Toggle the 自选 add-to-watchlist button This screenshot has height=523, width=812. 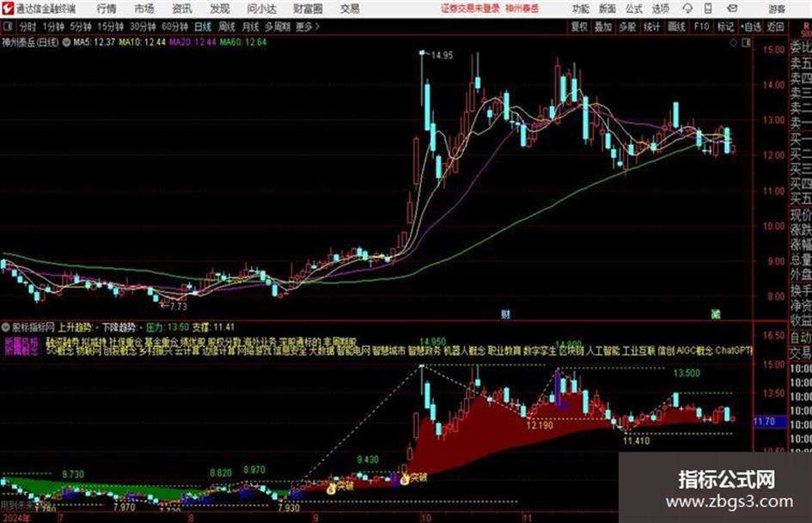click(750, 27)
